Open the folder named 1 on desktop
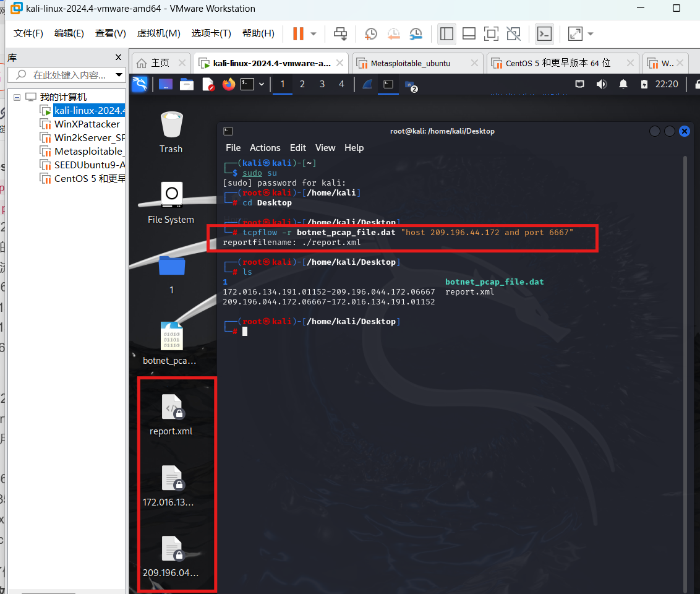This screenshot has width=700, height=594. 171,275
